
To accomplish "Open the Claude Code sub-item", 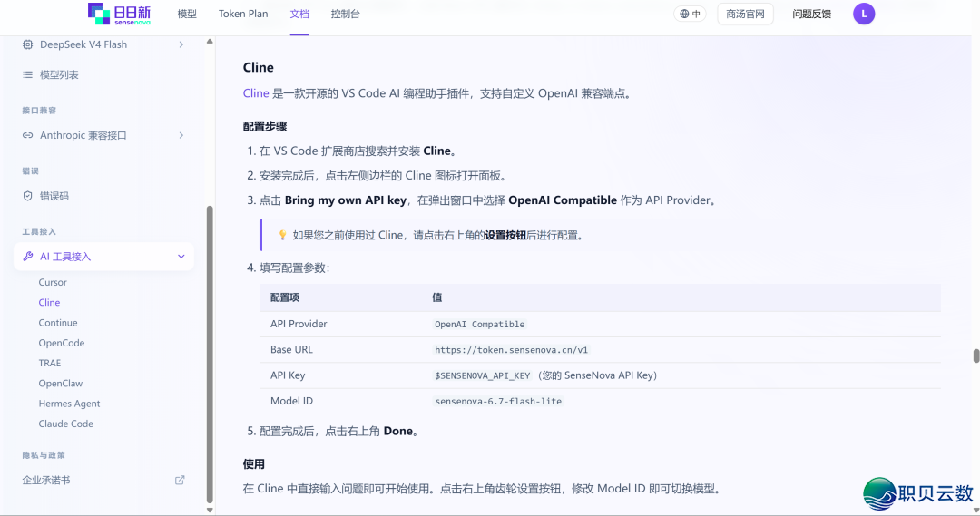I will click(65, 424).
